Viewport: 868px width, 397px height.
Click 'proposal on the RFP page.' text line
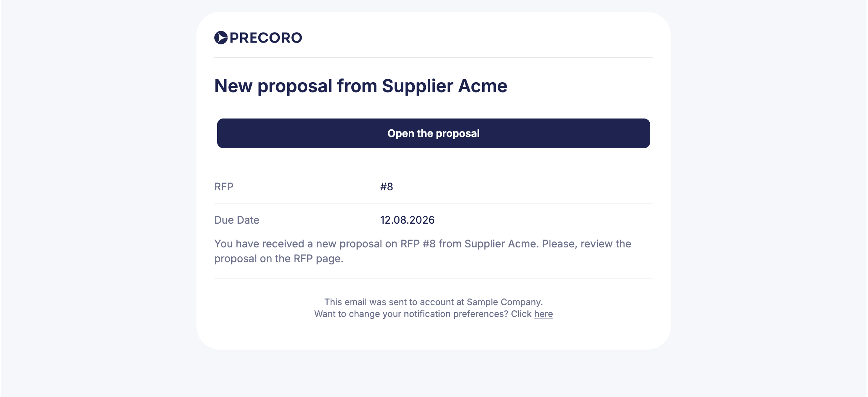click(279, 258)
